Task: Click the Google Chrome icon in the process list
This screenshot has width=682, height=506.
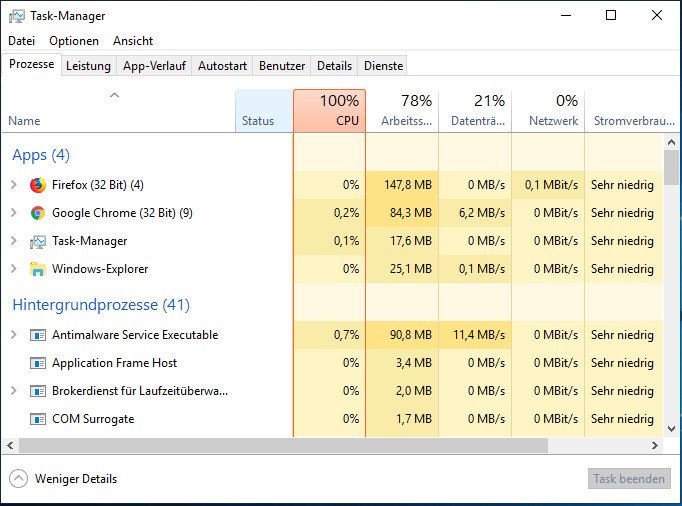Action: click(38, 213)
